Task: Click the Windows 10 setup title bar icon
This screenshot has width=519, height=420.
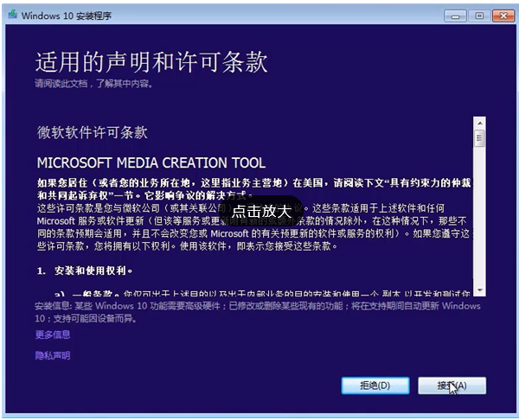Action: point(10,15)
